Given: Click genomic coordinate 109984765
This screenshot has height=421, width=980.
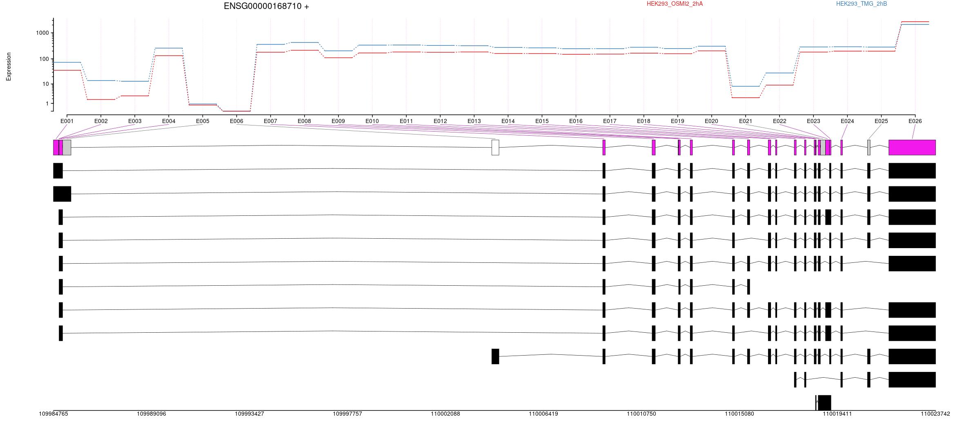Looking at the screenshot, I should point(53,414).
